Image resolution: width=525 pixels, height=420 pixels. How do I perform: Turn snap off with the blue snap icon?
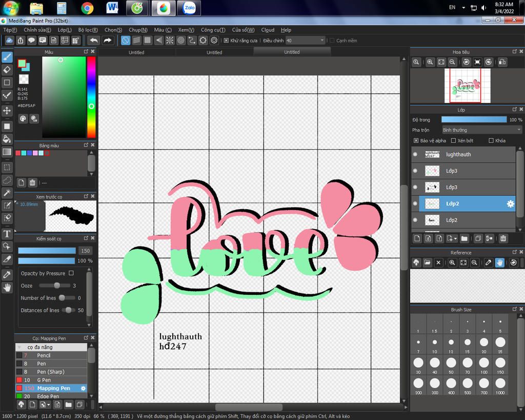(126, 41)
